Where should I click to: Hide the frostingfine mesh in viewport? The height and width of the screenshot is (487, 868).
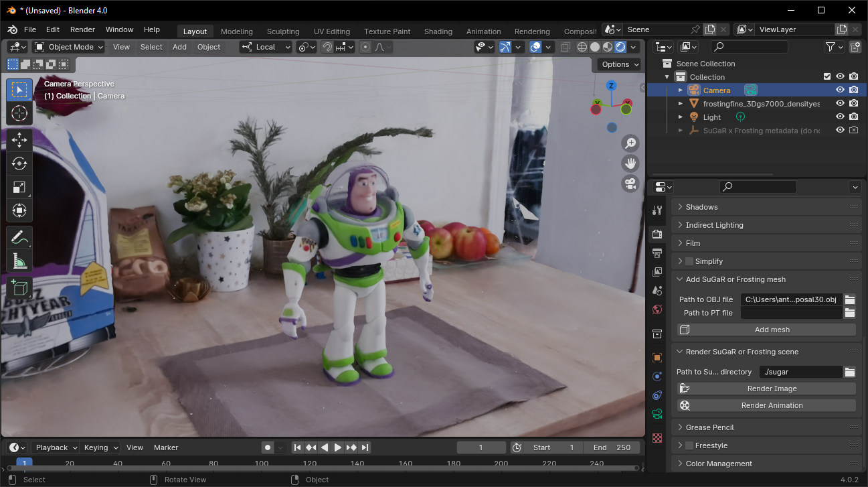840,103
